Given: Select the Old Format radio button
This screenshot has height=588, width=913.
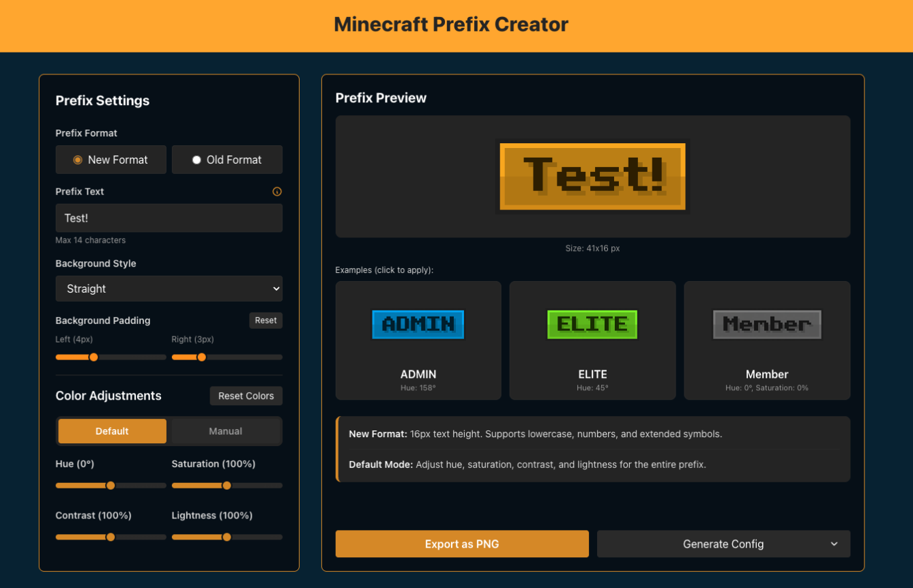Looking at the screenshot, I should pos(227,159).
